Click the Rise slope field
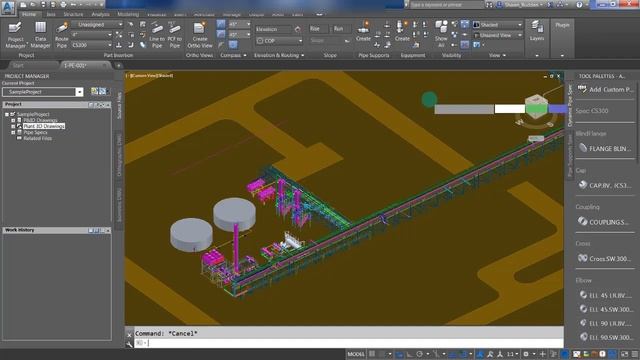The width and height of the screenshot is (640, 360). point(318,29)
